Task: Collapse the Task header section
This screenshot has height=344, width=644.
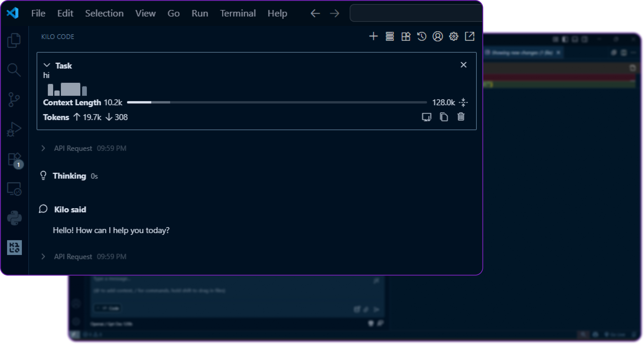Action: [x=47, y=65]
